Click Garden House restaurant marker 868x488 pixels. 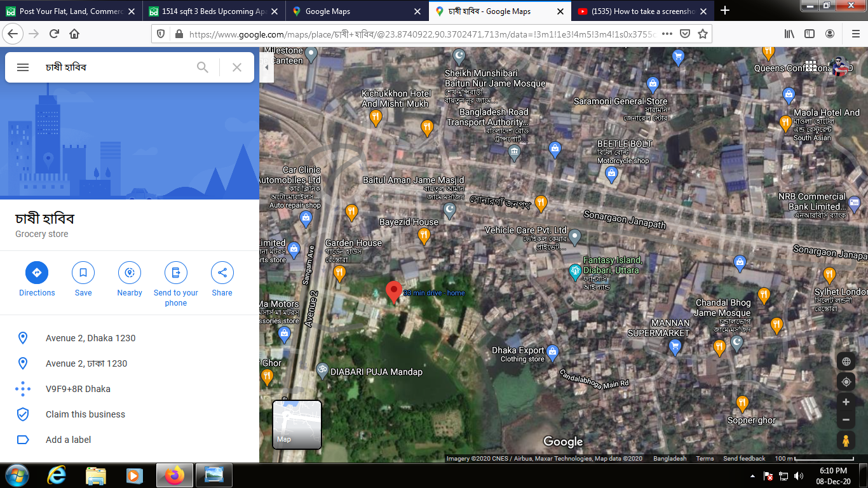coord(339,274)
